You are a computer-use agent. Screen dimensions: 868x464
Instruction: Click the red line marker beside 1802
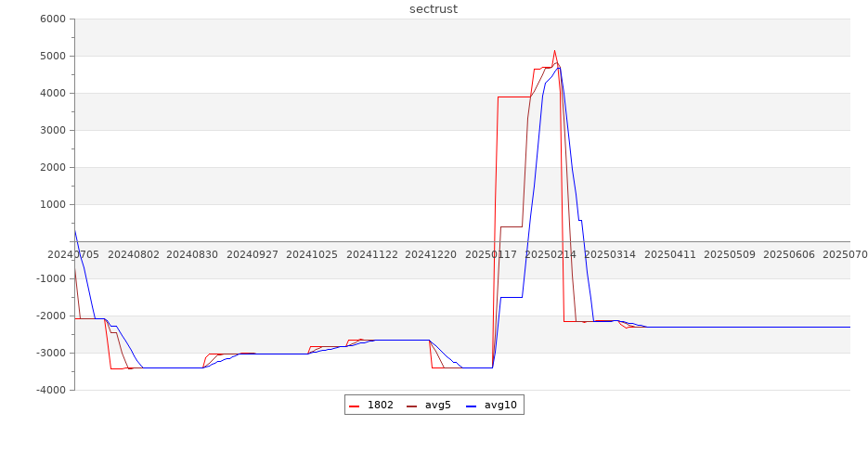tap(355, 406)
